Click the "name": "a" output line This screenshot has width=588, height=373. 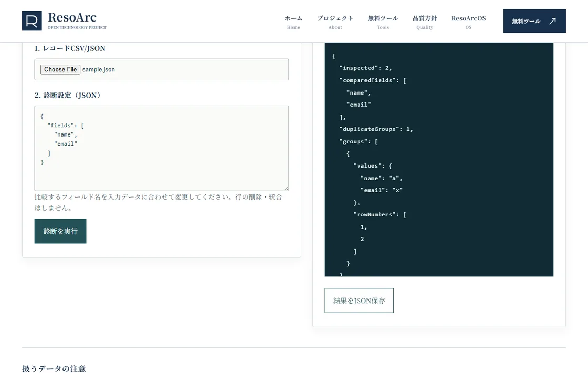coord(381,178)
